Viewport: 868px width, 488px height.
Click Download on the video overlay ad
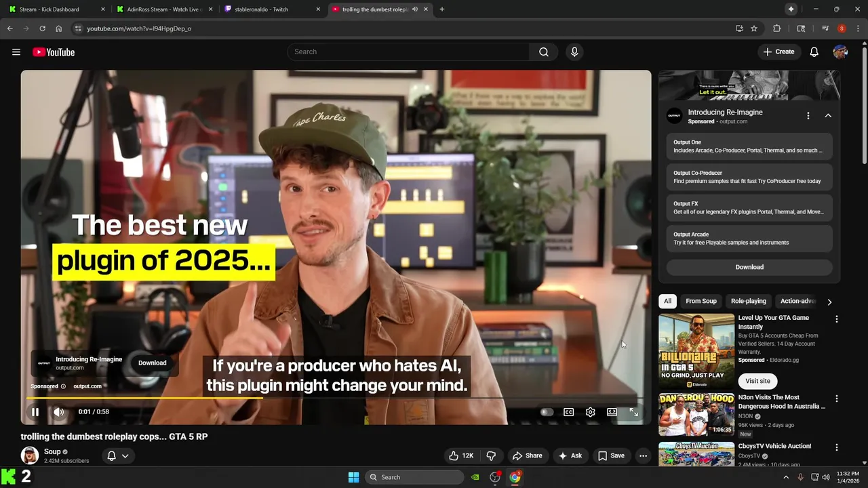tap(153, 363)
